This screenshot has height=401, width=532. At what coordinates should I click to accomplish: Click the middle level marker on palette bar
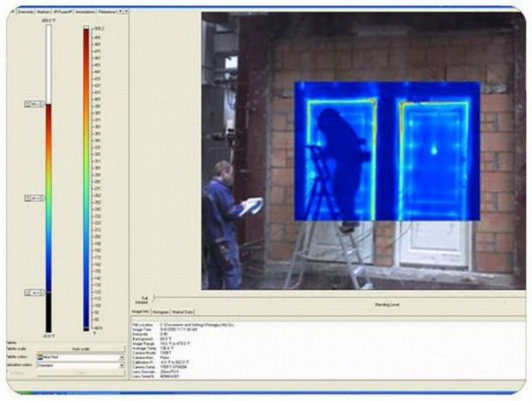pos(33,198)
